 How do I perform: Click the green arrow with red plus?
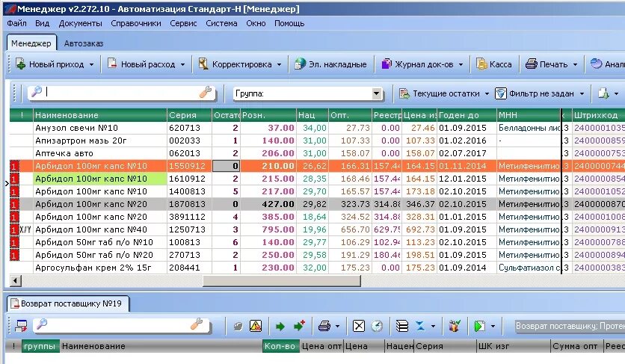click(299, 326)
